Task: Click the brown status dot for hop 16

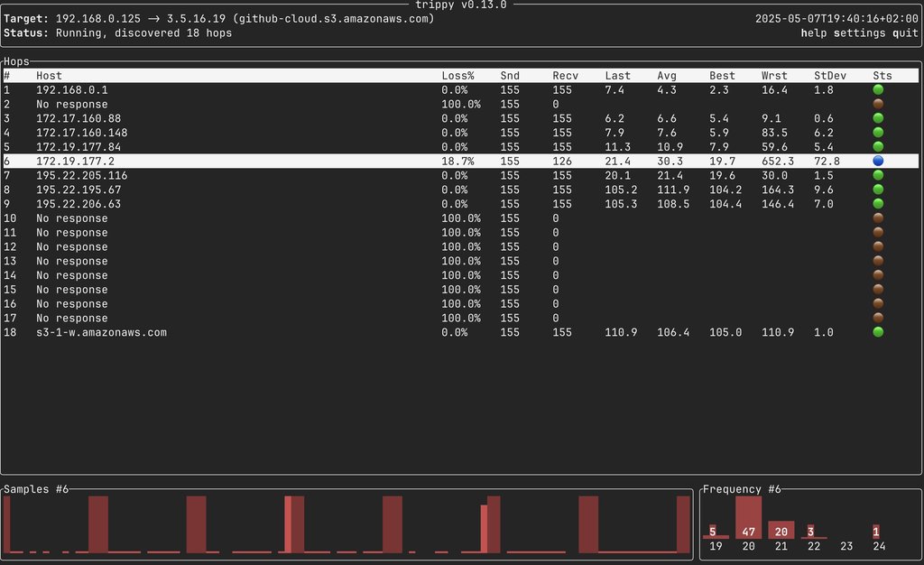Action: (x=878, y=303)
